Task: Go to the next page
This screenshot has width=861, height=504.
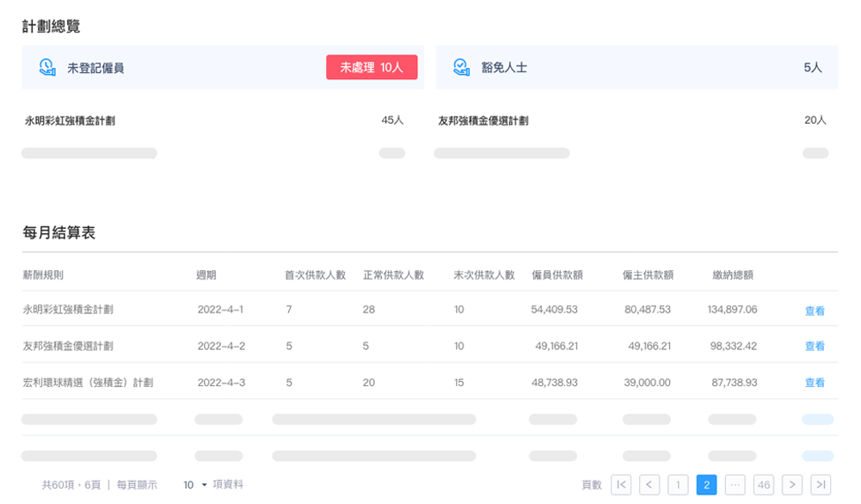Action: (792, 484)
